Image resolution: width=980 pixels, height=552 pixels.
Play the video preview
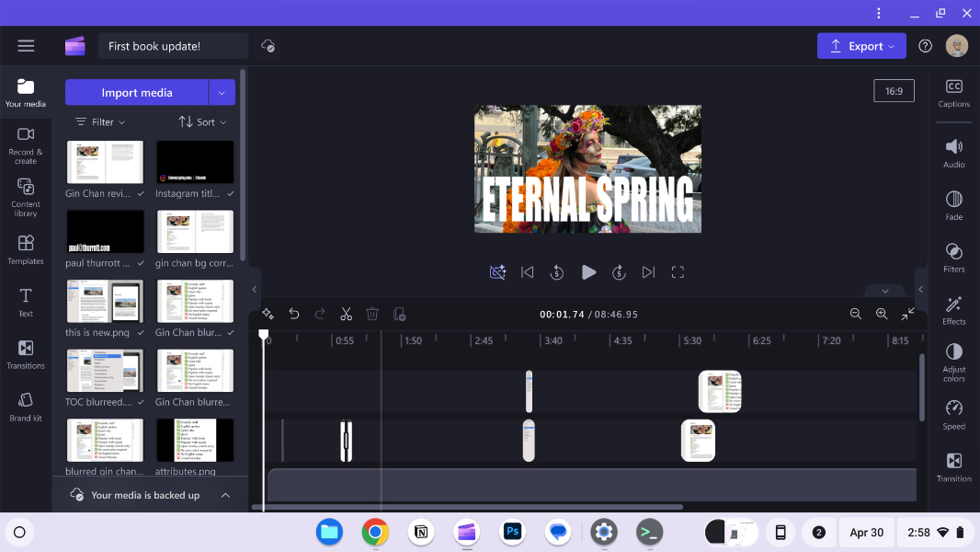[x=588, y=272]
